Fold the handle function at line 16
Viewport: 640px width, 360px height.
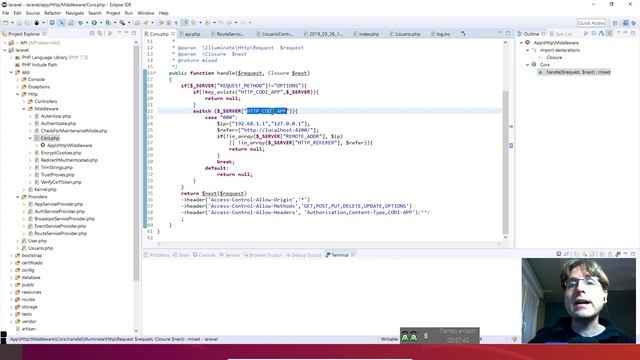(x=155, y=73)
